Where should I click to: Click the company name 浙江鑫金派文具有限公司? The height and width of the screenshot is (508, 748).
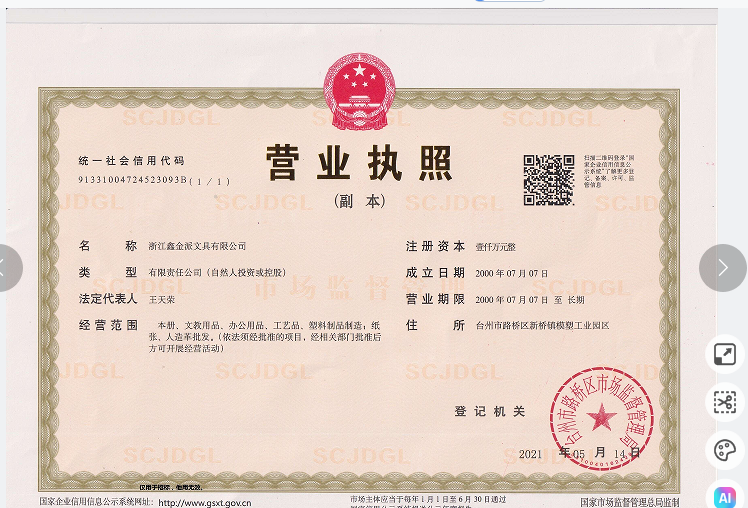[197, 246]
